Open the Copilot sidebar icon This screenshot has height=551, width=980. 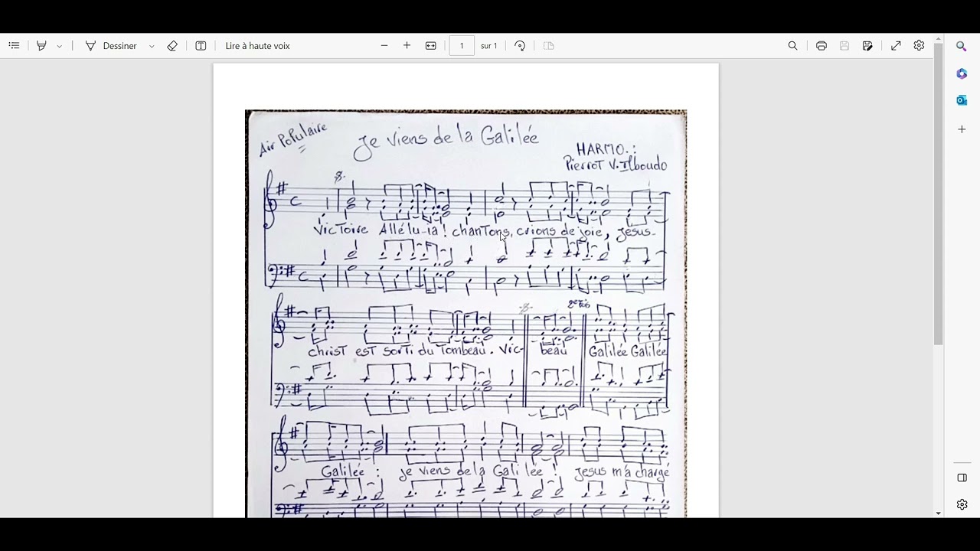point(962,73)
